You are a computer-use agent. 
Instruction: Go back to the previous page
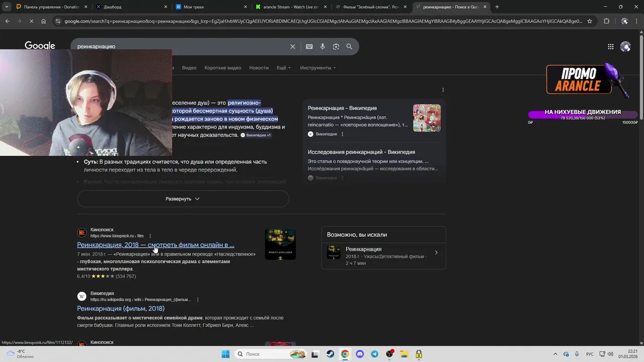tap(7, 21)
